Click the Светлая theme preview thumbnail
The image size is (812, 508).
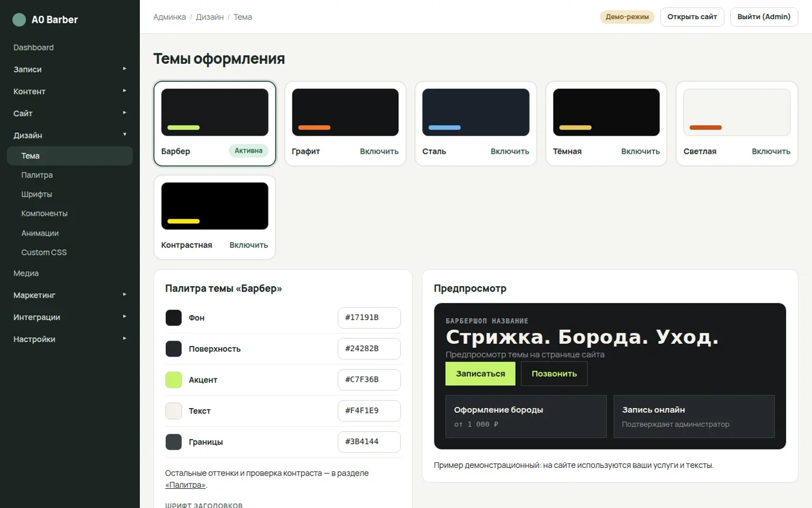[x=737, y=112]
